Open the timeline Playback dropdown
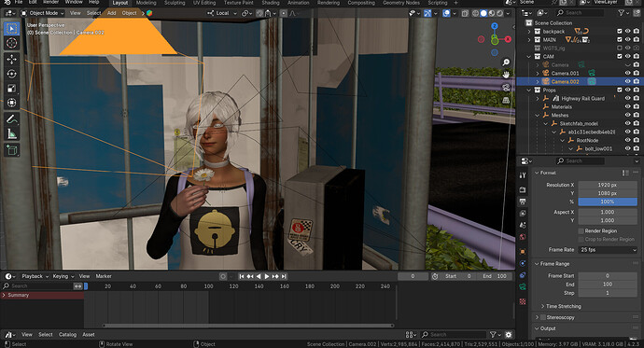Viewport: 644px width, 348px height. click(x=35, y=276)
